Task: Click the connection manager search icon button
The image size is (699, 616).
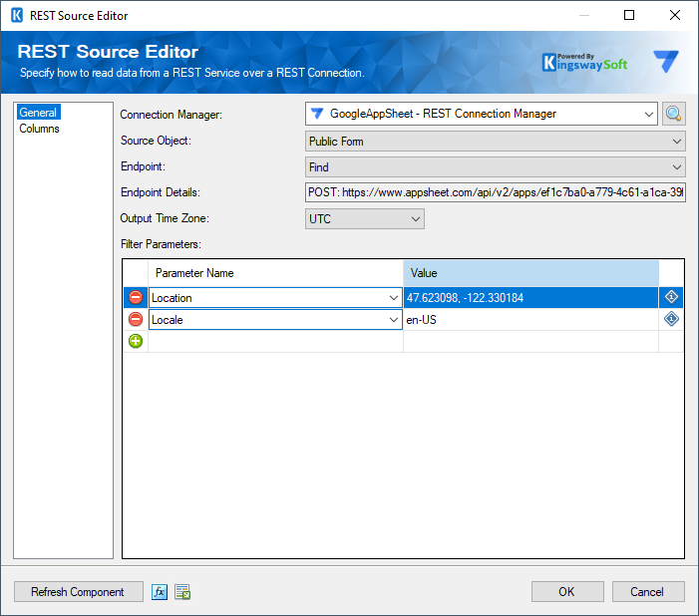Action: [x=674, y=114]
